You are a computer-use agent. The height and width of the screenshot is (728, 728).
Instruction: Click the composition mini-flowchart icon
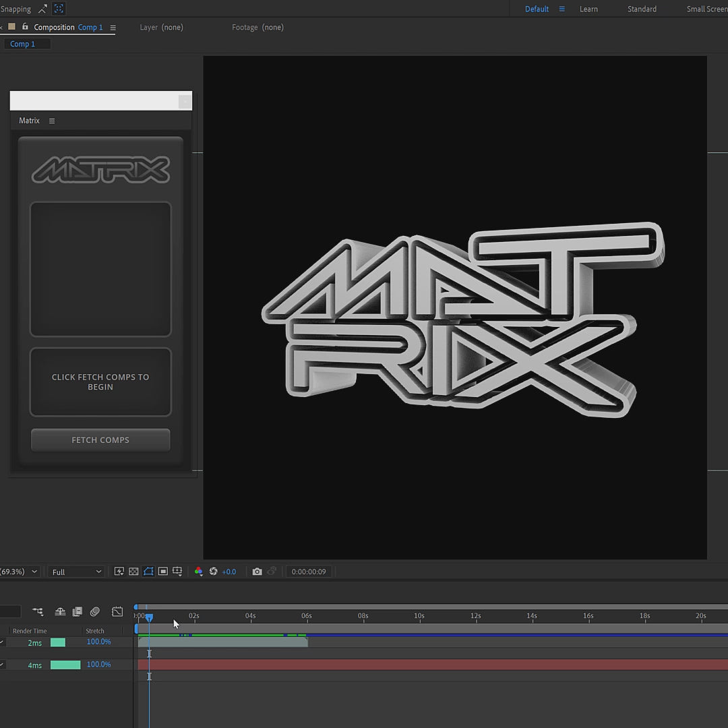[38, 612]
